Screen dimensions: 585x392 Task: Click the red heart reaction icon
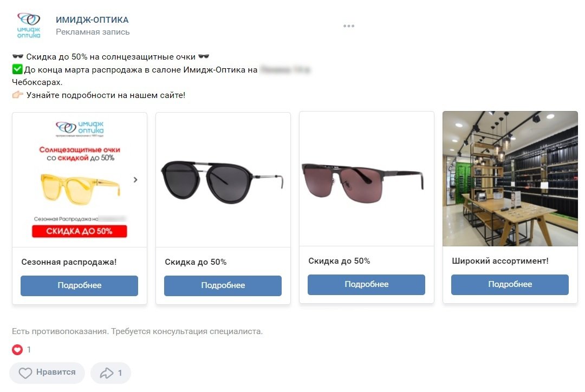coord(17,350)
